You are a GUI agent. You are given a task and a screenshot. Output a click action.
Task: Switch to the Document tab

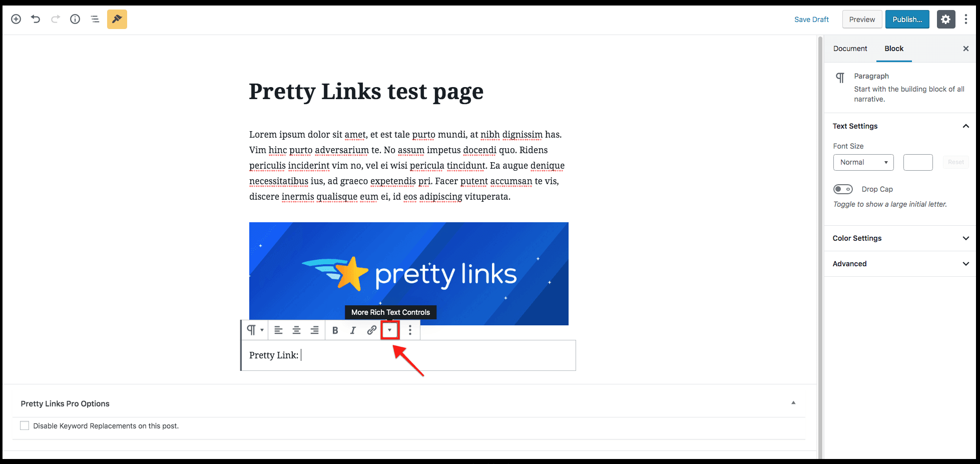click(850, 49)
